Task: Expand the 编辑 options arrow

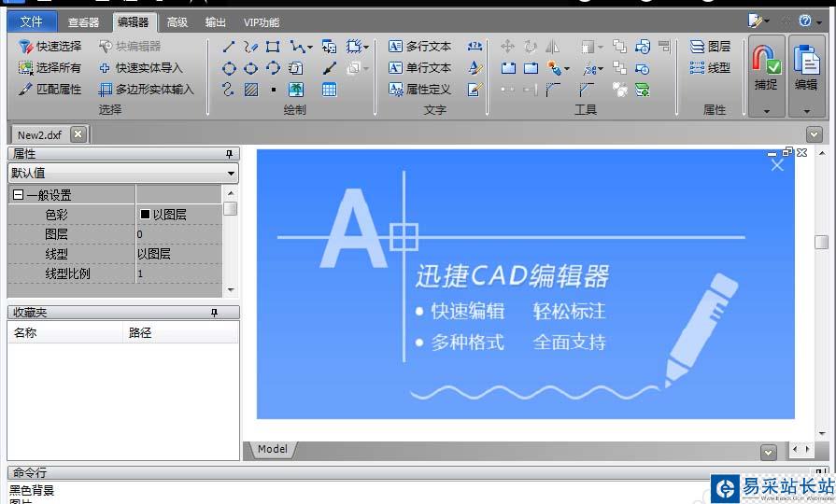Action: (x=806, y=111)
